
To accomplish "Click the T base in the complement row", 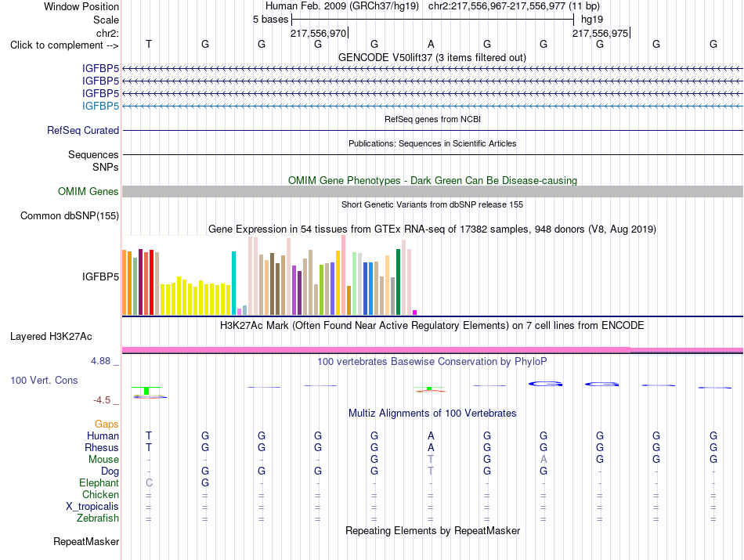I will (149, 44).
